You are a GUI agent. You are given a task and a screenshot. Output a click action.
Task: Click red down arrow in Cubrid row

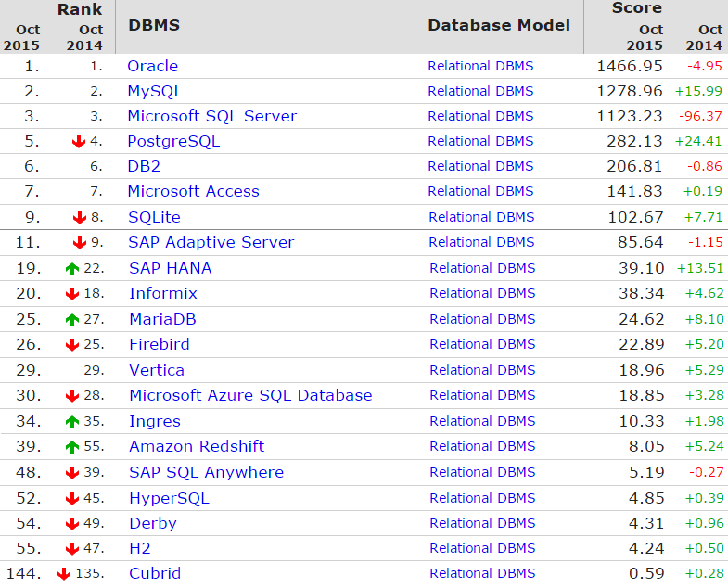64,573
